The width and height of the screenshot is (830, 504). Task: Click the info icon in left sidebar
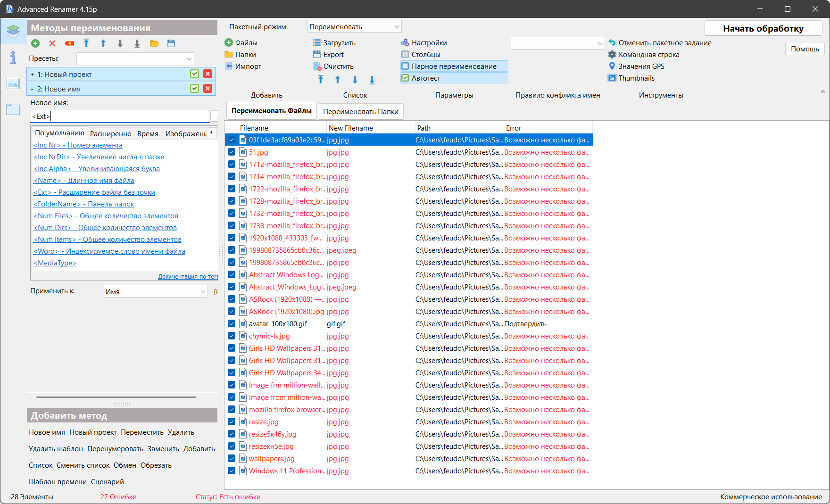(13, 58)
